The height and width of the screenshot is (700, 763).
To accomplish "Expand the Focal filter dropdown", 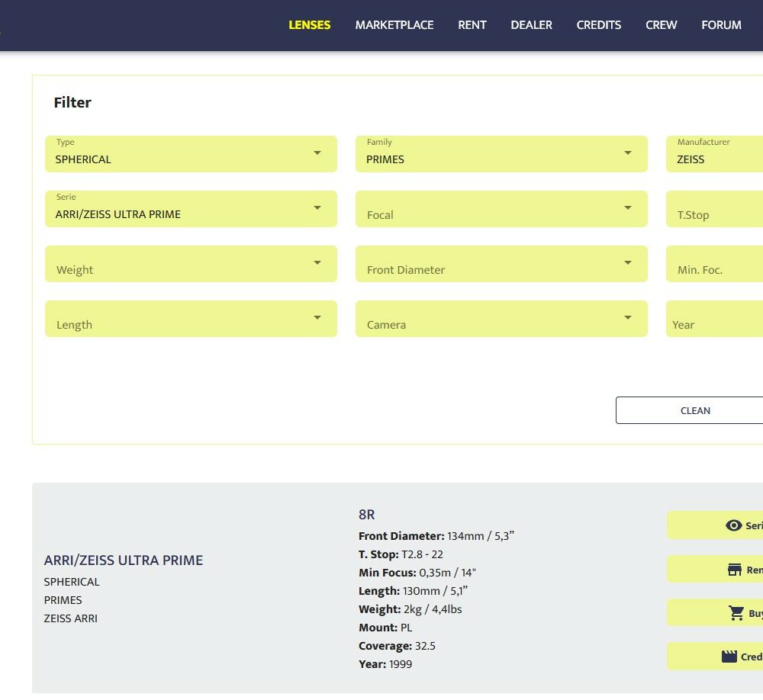I will [501, 209].
